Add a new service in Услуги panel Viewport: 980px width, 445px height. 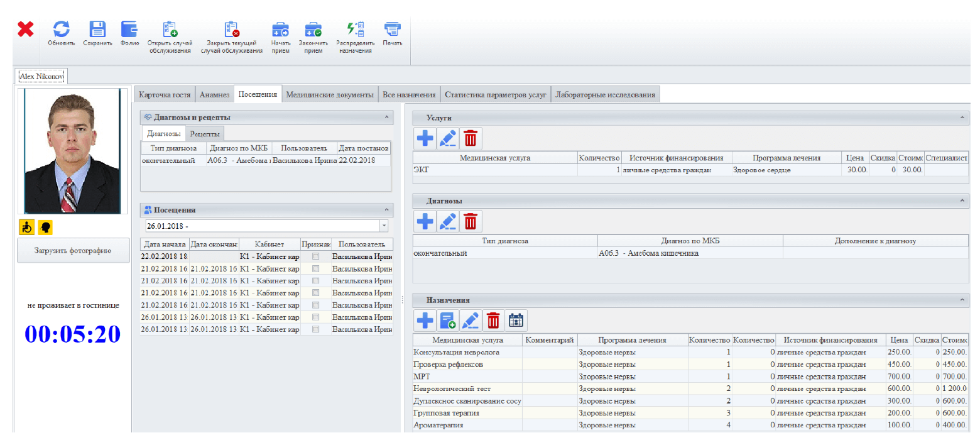[x=425, y=137]
